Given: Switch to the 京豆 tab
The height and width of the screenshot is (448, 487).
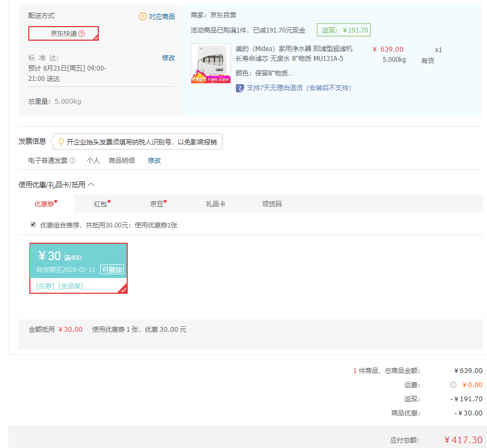Looking at the screenshot, I should click(x=158, y=204).
